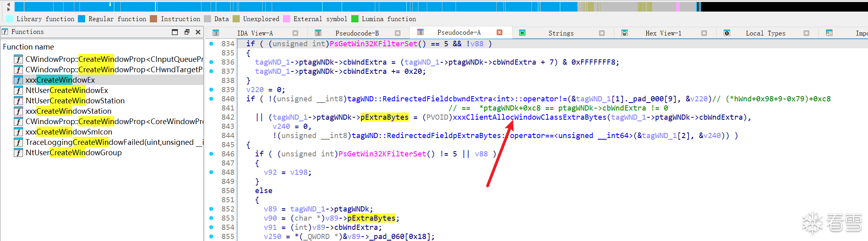Toggle breakpoint dot on line 852
This screenshot has height=241, width=868.
click(x=211, y=209)
